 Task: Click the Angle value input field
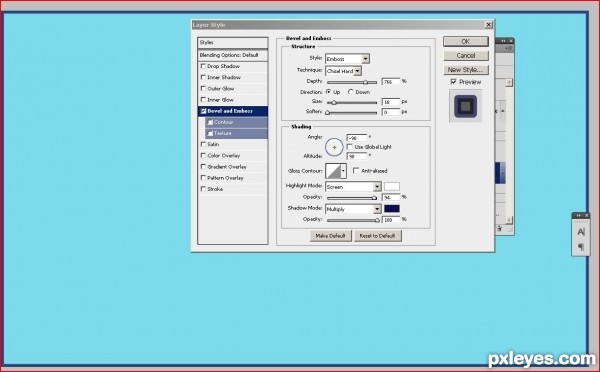[x=357, y=138]
